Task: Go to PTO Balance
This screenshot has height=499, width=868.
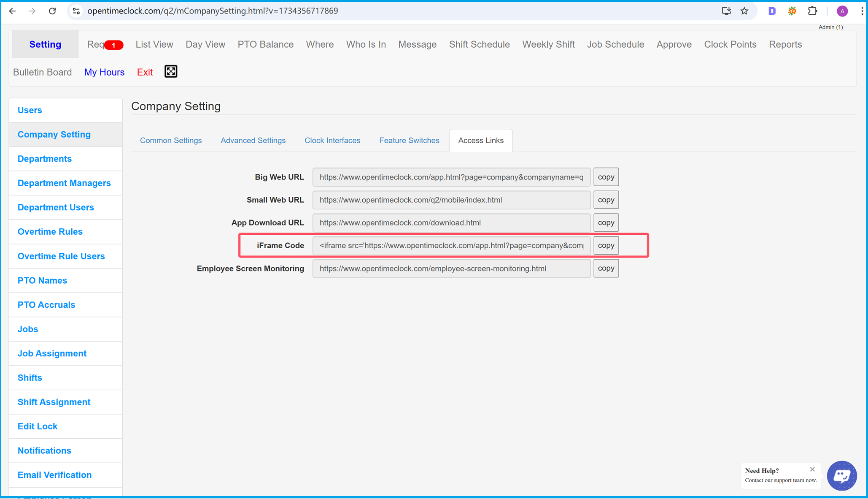Action: coord(266,44)
